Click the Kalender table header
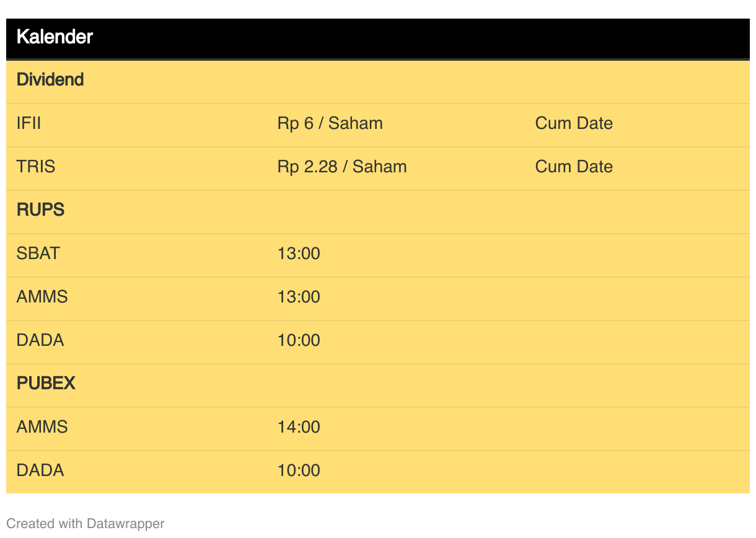The image size is (756, 538). [x=55, y=37]
